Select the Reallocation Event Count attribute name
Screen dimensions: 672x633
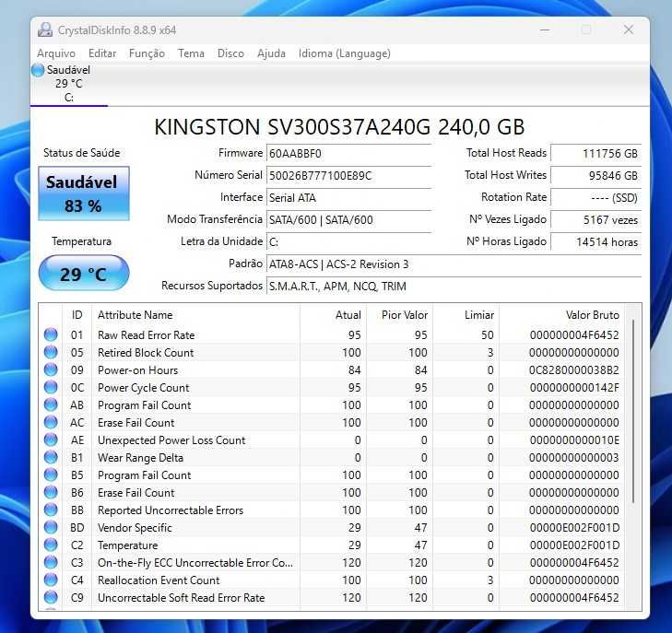(x=159, y=580)
